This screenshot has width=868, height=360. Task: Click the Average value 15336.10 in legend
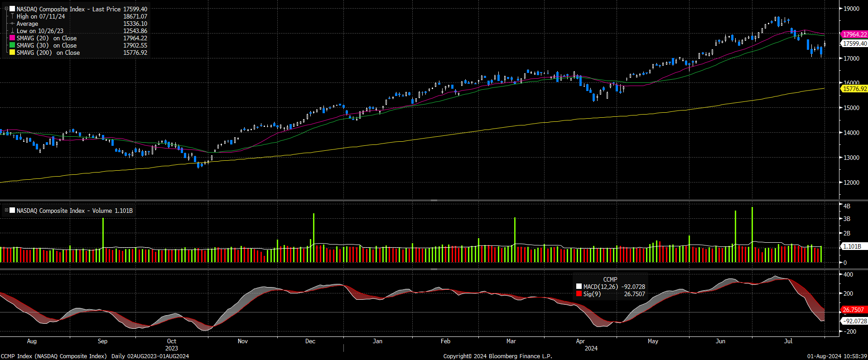pos(135,24)
